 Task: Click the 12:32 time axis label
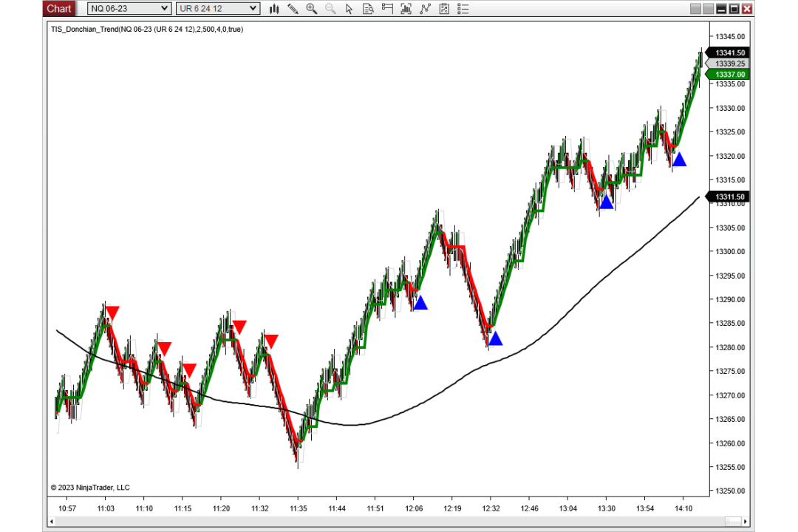pyautogui.click(x=491, y=508)
